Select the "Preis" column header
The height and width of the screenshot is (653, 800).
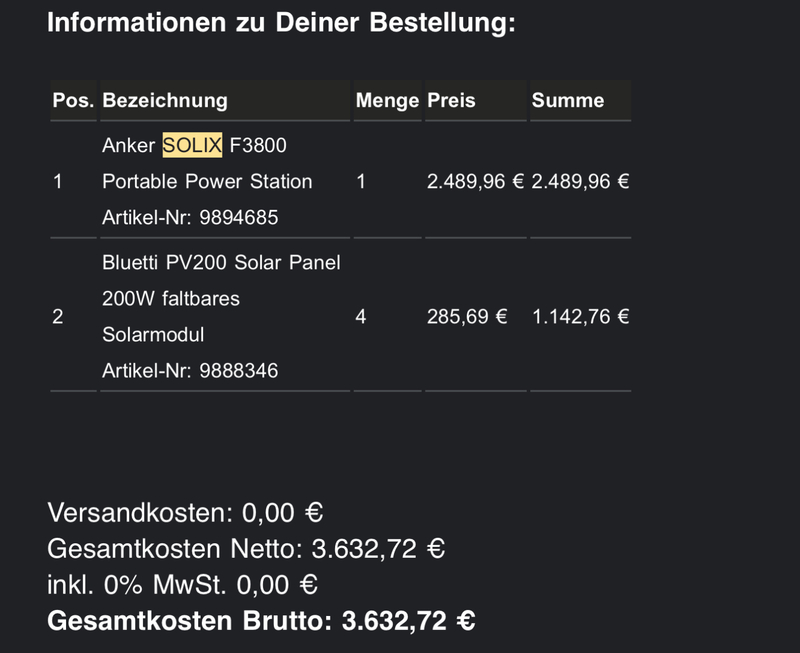451,100
